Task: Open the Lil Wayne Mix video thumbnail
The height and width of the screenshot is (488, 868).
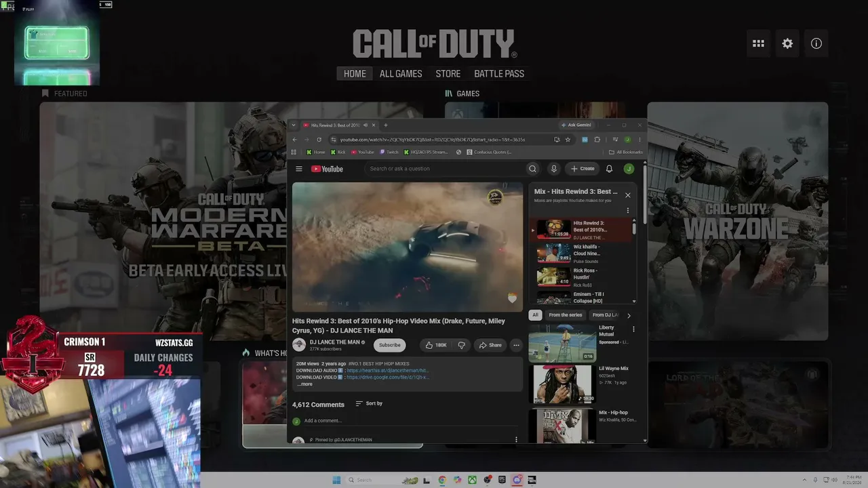Action: [562, 384]
